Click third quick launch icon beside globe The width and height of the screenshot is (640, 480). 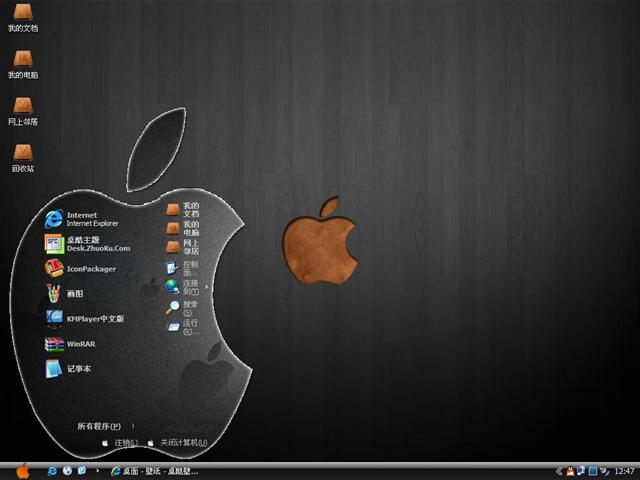[82, 471]
